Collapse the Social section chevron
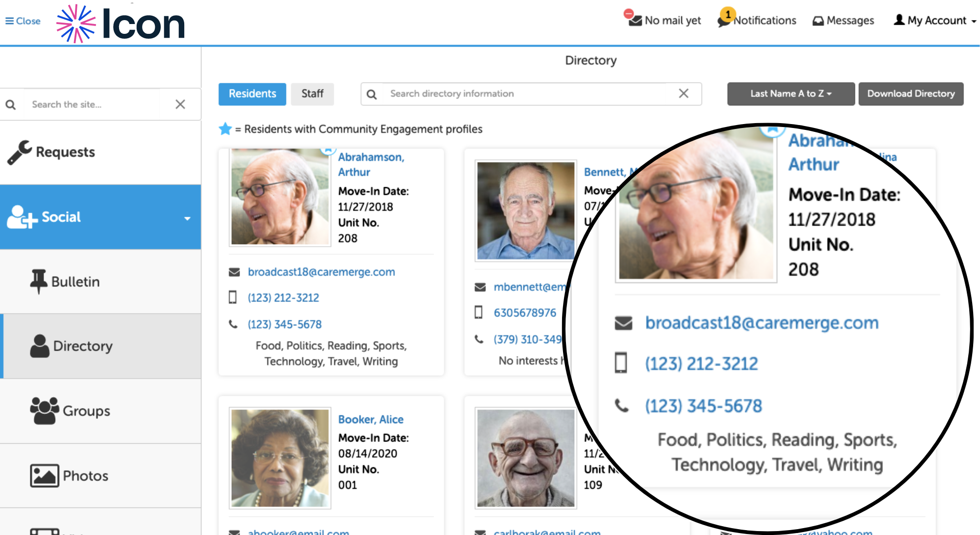Screen dimensions: 980x535 tap(187, 219)
